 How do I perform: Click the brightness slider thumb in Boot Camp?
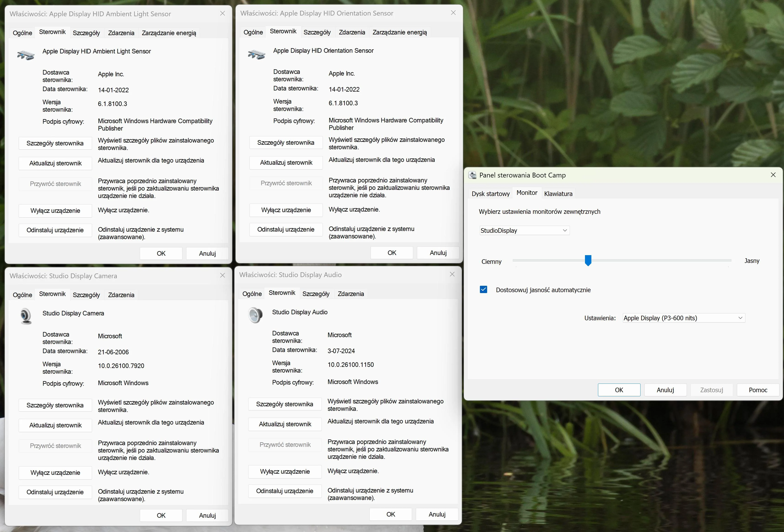(x=588, y=260)
